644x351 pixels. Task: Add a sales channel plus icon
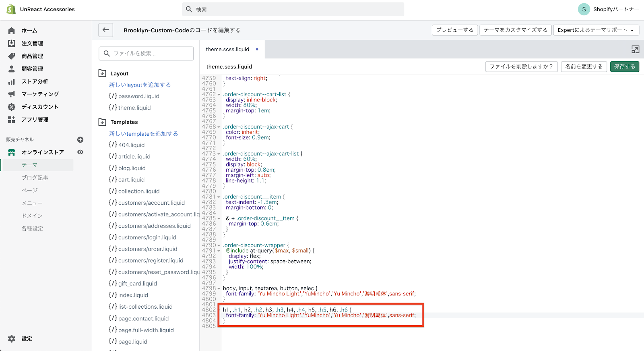click(80, 139)
